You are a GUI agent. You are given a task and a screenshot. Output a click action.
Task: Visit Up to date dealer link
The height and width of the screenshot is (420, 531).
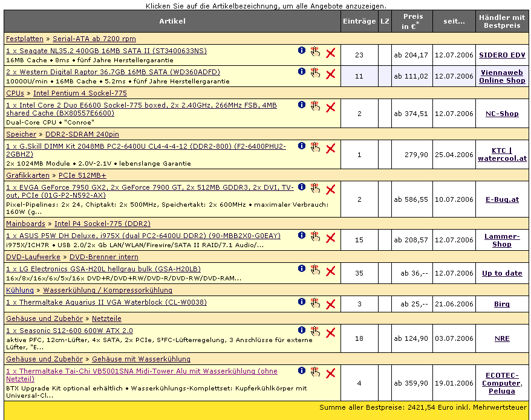pos(502,273)
